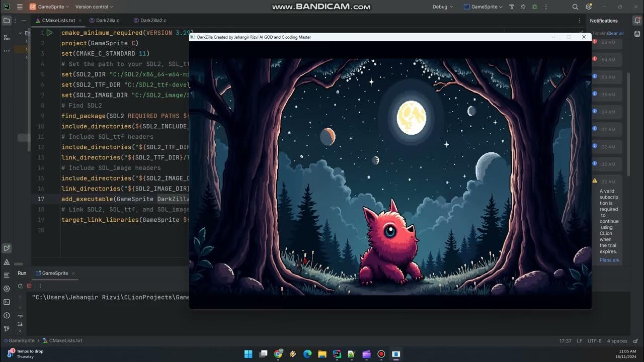Screen dimensions: 644x362
Task: Close the CMakeLists.txt tab
Action: (x=79, y=21)
